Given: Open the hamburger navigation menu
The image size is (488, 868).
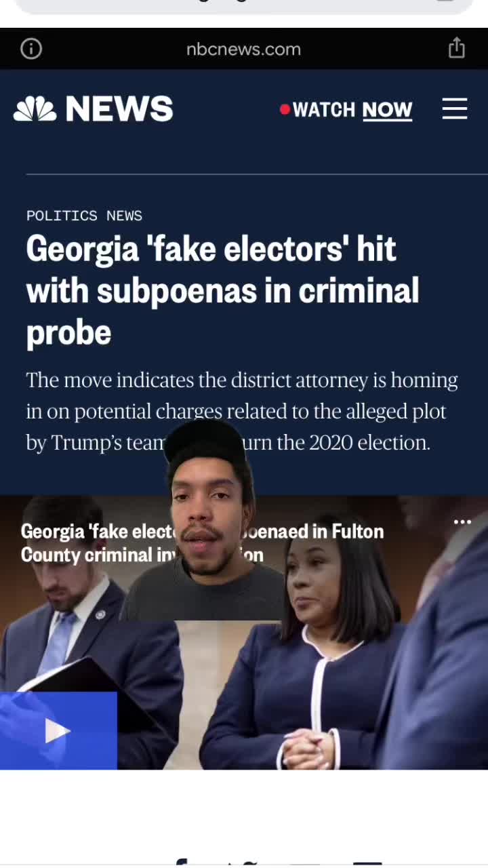Looking at the screenshot, I should [x=455, y=108].
